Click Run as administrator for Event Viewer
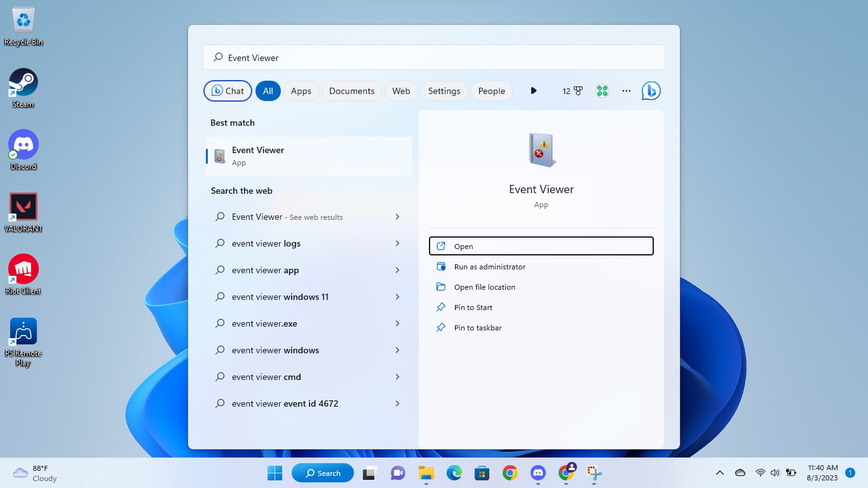 pyautogui.click(x=489, y=267)
